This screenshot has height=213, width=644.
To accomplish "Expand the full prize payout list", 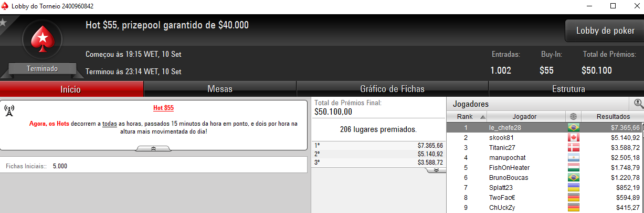I will point(436,170).
